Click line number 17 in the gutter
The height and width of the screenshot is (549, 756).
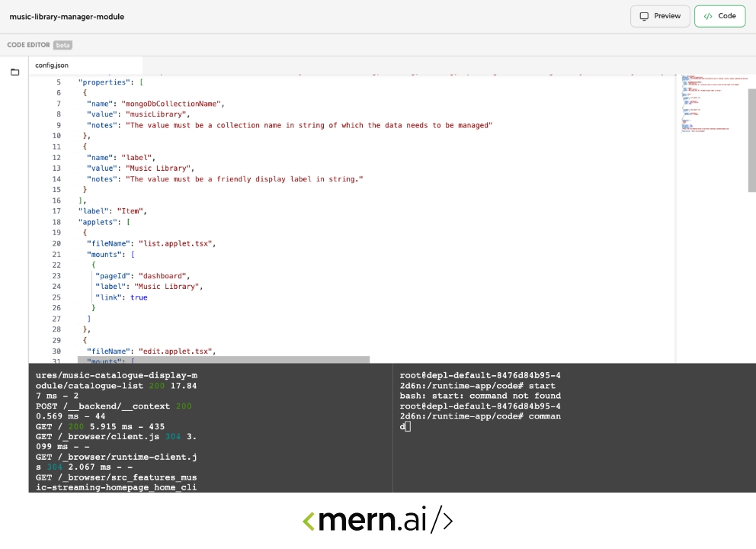pos(56,211)
